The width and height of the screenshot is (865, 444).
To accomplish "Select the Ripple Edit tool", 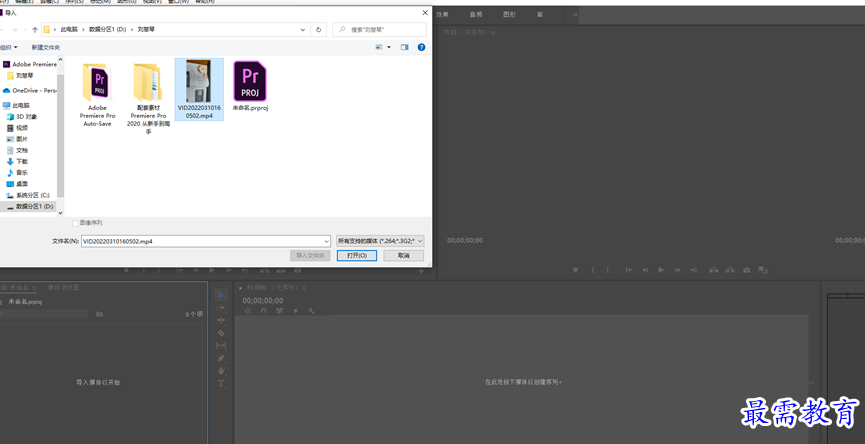I will click(x=221, y=320).
